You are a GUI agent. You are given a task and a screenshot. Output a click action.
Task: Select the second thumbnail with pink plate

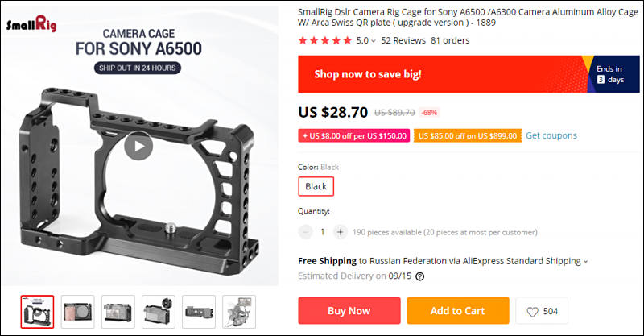pyautogui.click(x=77, y=312)
